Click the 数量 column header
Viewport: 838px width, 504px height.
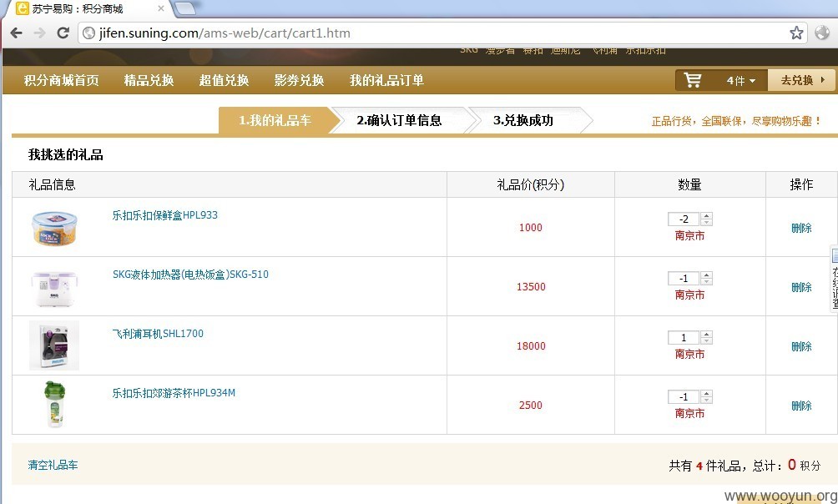pos(689,185)
